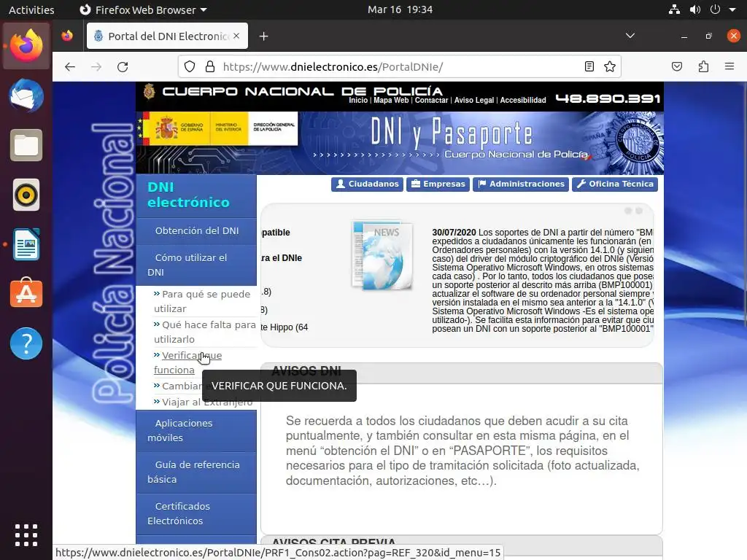Click the NEWS globe thumbnail image
The width and height of the screenshot is (747, 560).
(382, 255)
